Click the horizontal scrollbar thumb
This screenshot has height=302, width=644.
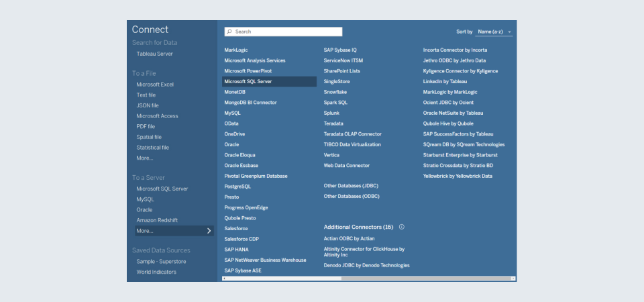tap(426, 279)
